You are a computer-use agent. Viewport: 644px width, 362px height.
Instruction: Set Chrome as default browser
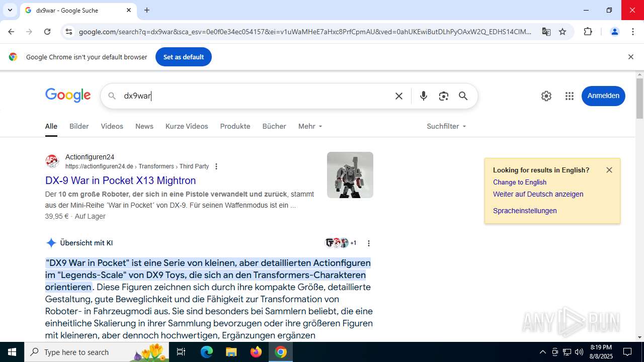tap(184, 57)
